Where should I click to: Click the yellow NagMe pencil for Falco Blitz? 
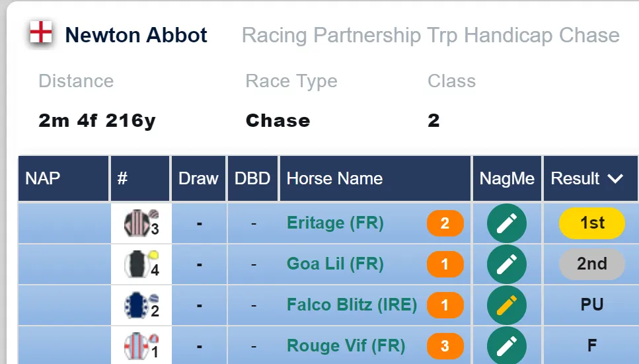click(507, 305)
